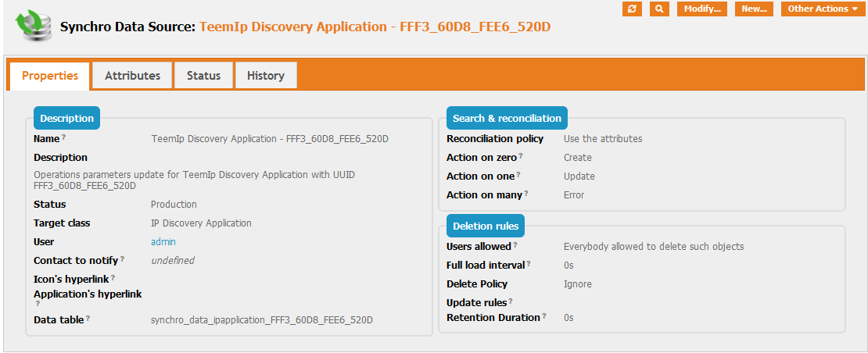Click the magnifier search icon button

click(x=659, y=9)
